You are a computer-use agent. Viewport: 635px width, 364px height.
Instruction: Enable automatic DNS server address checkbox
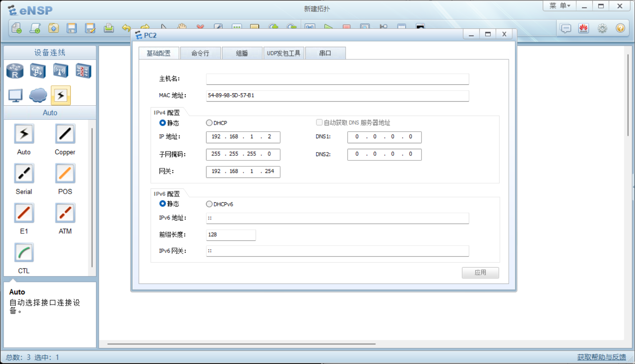click(x=319, y=122)
